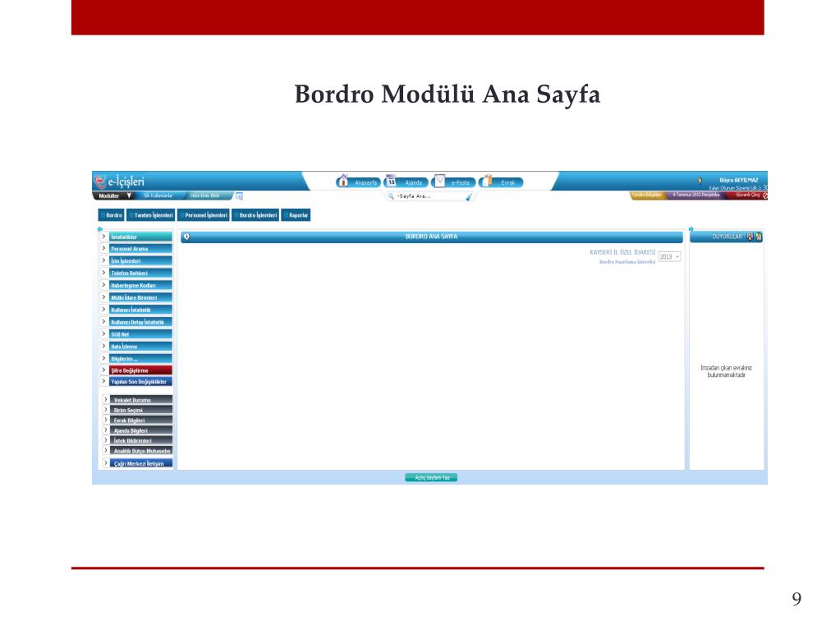This screenshot has height=630, width=840.
Task: Click the Bordro Hazırlama Görevlisi text
Action: (x=627, y=262)
